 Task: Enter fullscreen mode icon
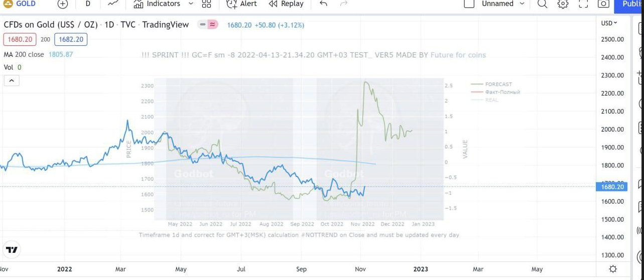(x=583, y=4)
